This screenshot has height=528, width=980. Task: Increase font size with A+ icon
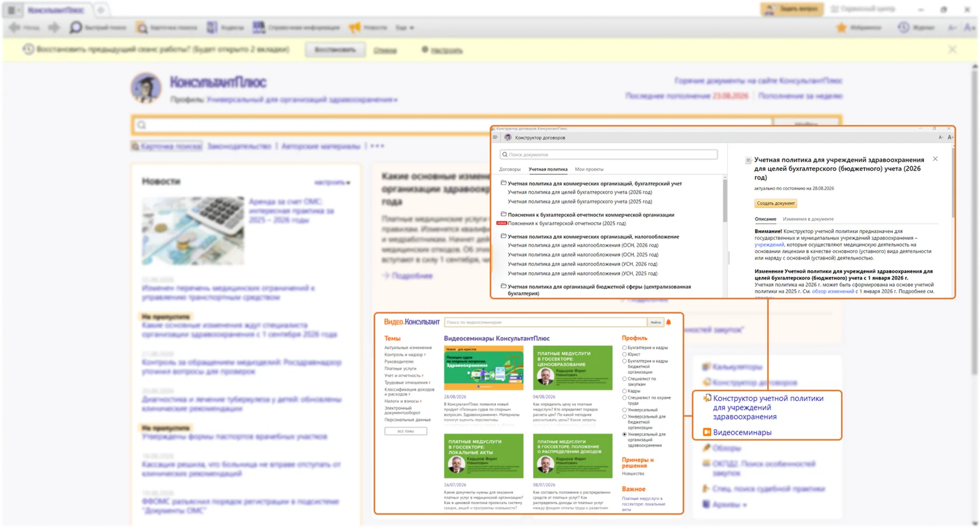click(x=950, y=138)
